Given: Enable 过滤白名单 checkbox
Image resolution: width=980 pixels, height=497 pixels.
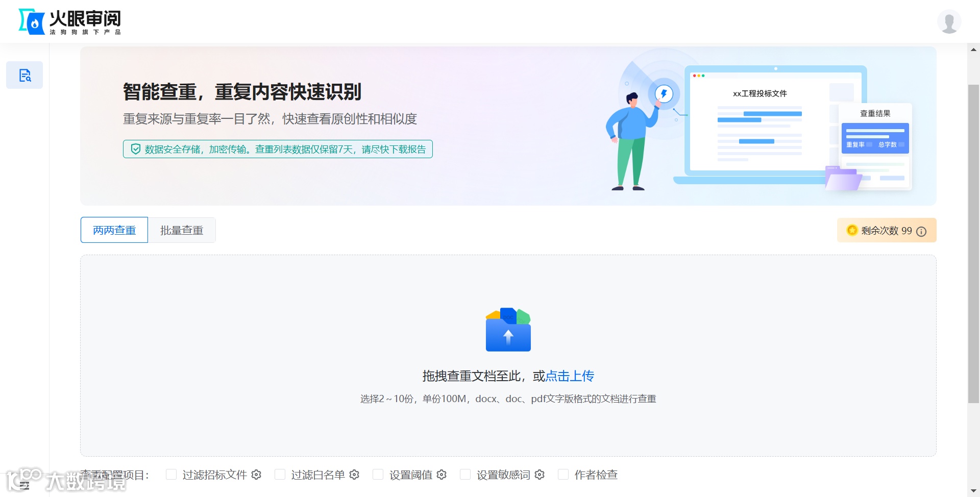Looking at the screenshot, I should (280, 475).
